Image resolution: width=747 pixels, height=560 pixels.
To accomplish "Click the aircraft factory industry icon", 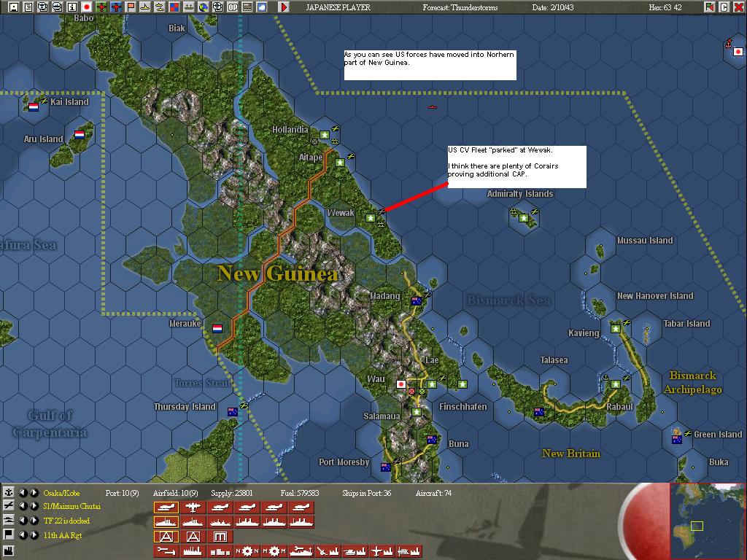I will tap(382, 551).
